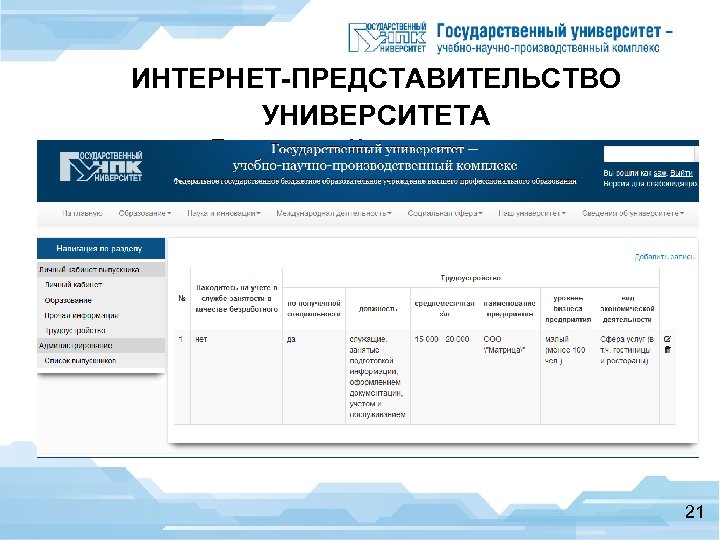Image resolution: width=720 pixels, height=540 pixels.
Task: Expand the 'Наука и инновации' dropdown menu
Action: pos(224,214)
